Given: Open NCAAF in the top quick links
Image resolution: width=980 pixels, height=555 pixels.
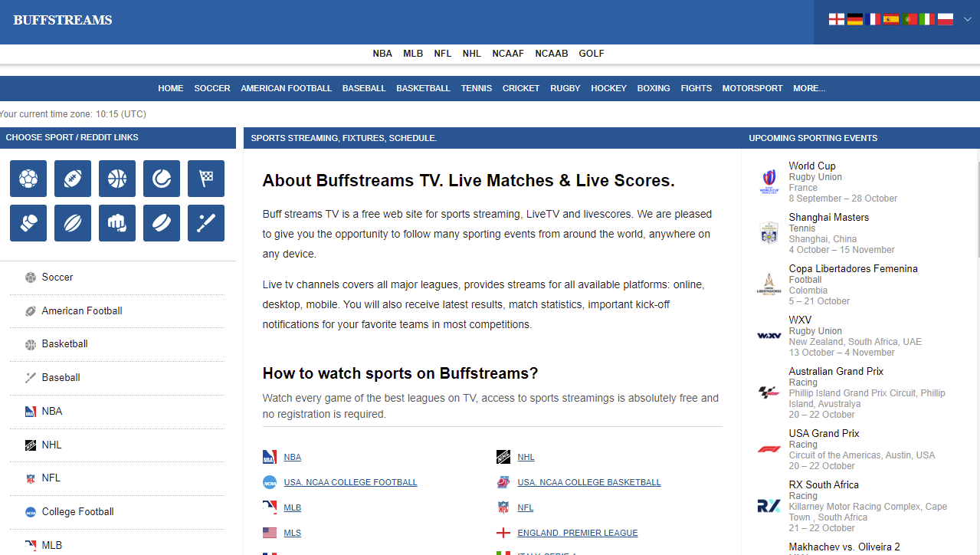Looking at the screenshot, I should [x=508, y=54].
